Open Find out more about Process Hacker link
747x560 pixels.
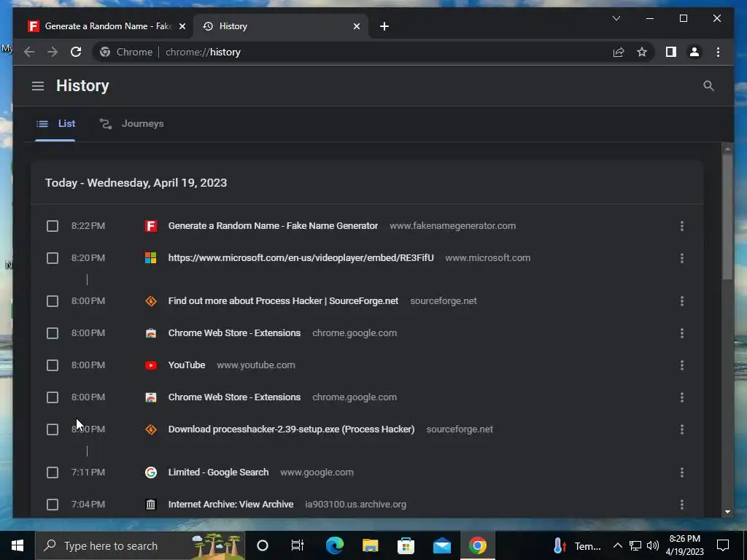(283, 301)
